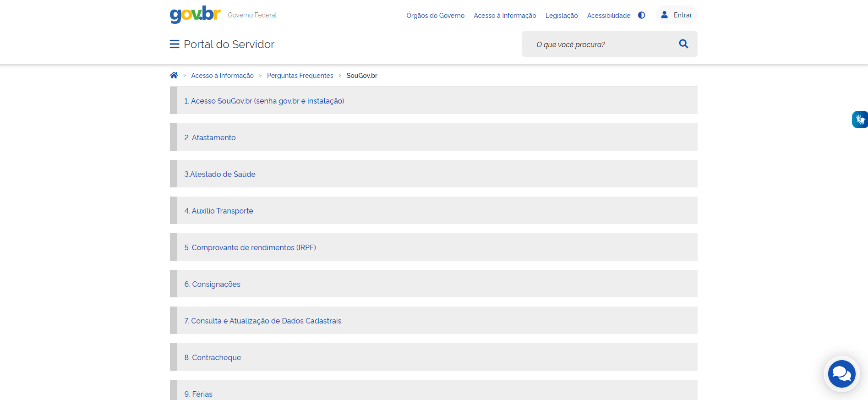Expand '5. Comprovante de rendimentos (IRPF)' section
Viewport: 868px width, 400px height.
click(x=250, y=247)
